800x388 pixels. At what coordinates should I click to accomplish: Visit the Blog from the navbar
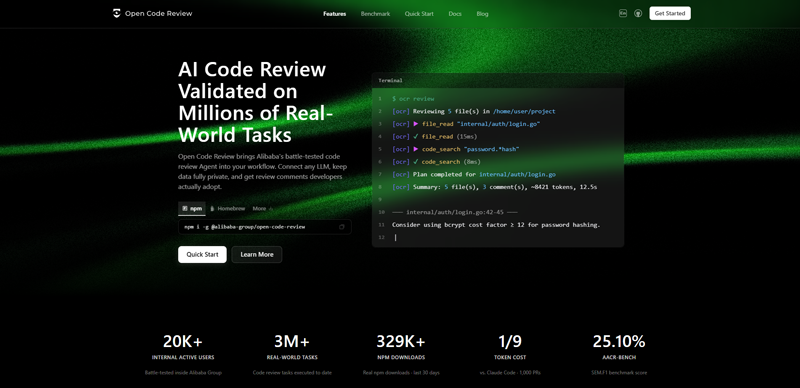(482, 14)
